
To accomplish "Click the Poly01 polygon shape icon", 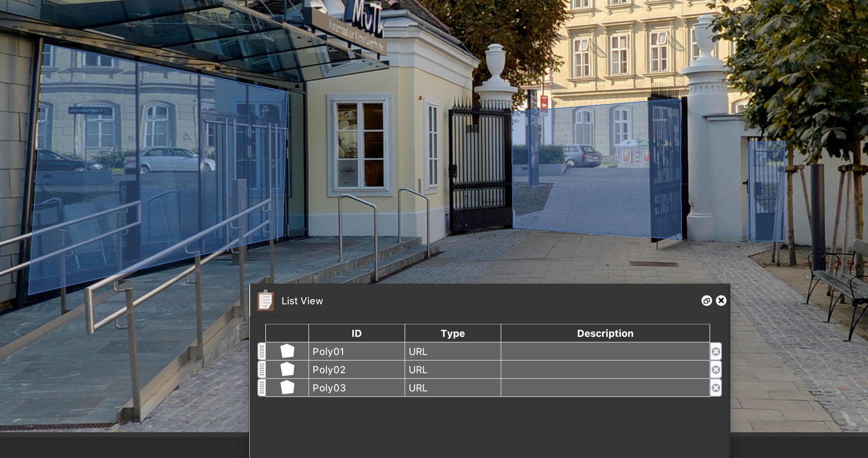I will point(287,351).
